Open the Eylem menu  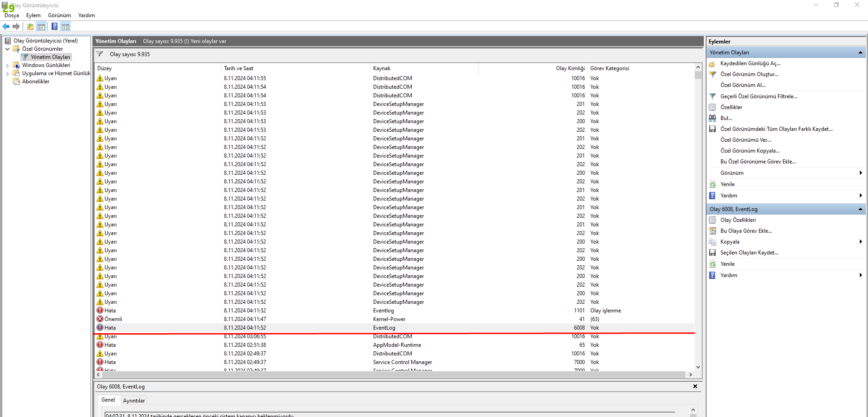(33, 15)
